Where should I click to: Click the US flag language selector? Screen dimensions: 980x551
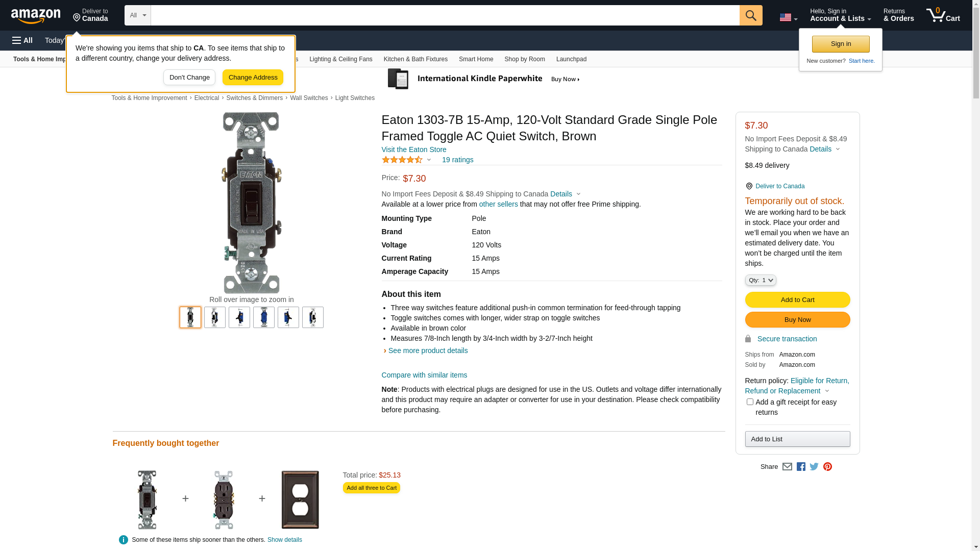(788, 17)
